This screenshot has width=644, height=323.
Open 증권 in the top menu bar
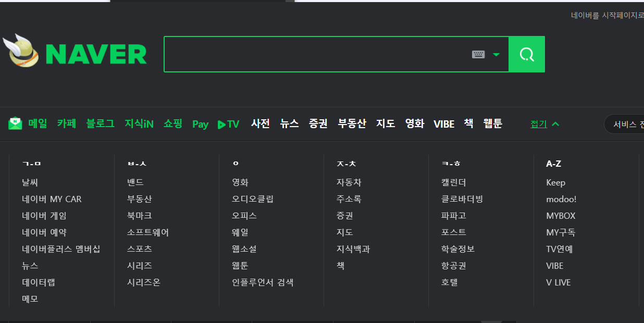[318, 123]
